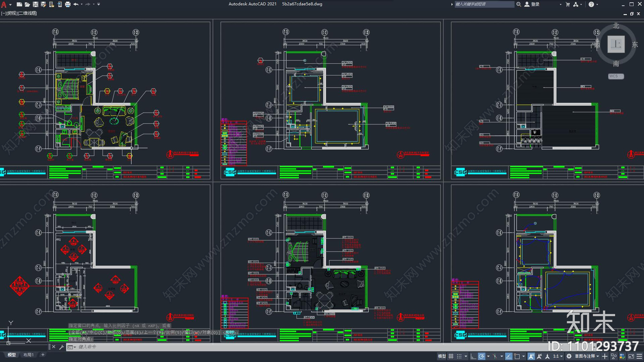Screen dimensions: 644x362
Task: Toggle snap mode dotted grid button
Action: click(x=459, y=356)
